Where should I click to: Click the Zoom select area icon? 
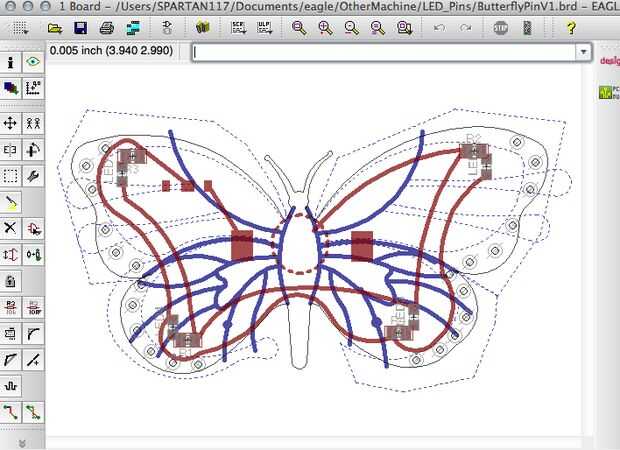click(x=405, y=28)
